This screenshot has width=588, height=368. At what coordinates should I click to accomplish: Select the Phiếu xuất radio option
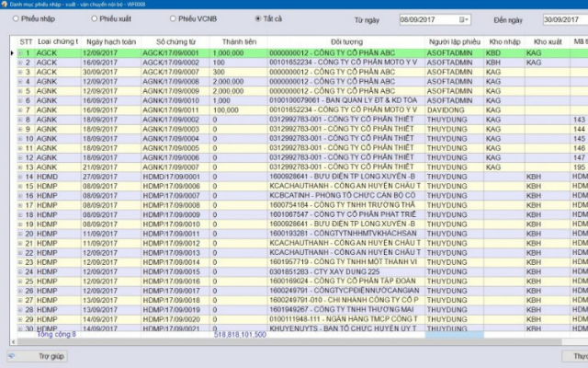95,18
